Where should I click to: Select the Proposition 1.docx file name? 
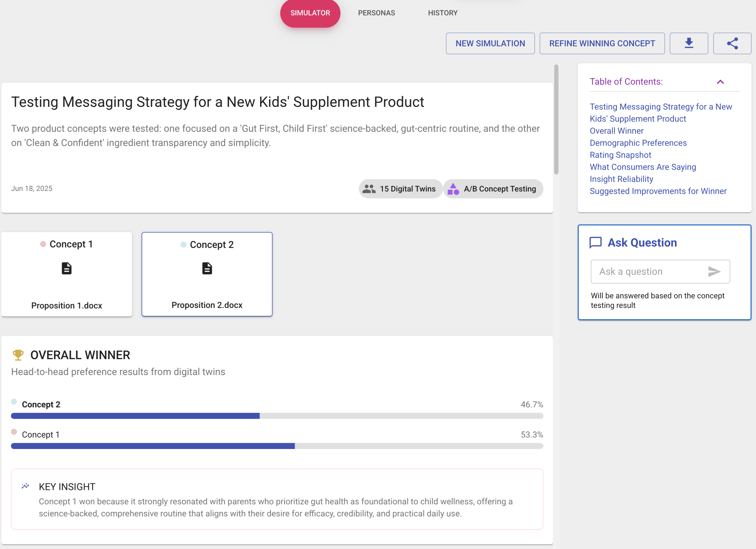(67, 305)
